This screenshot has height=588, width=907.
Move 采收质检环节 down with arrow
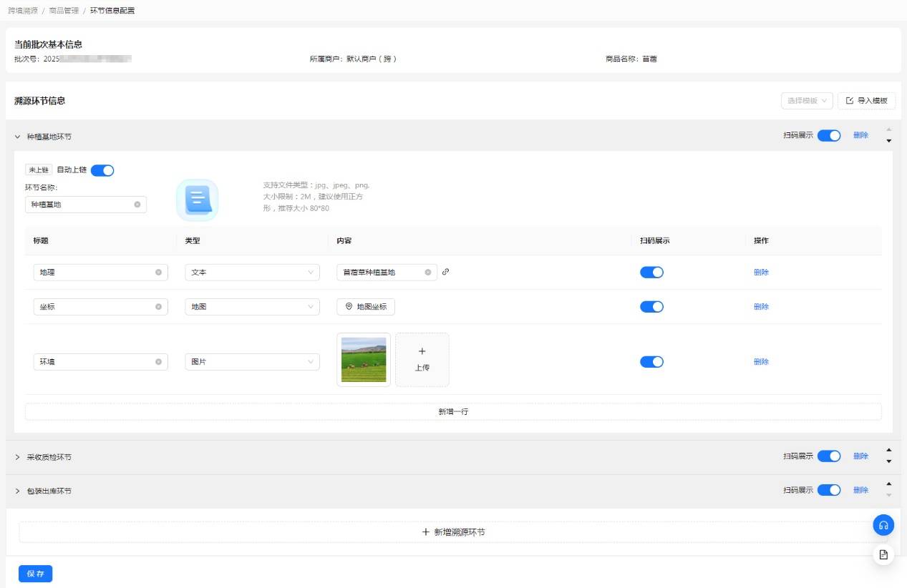tap(889, 461)
